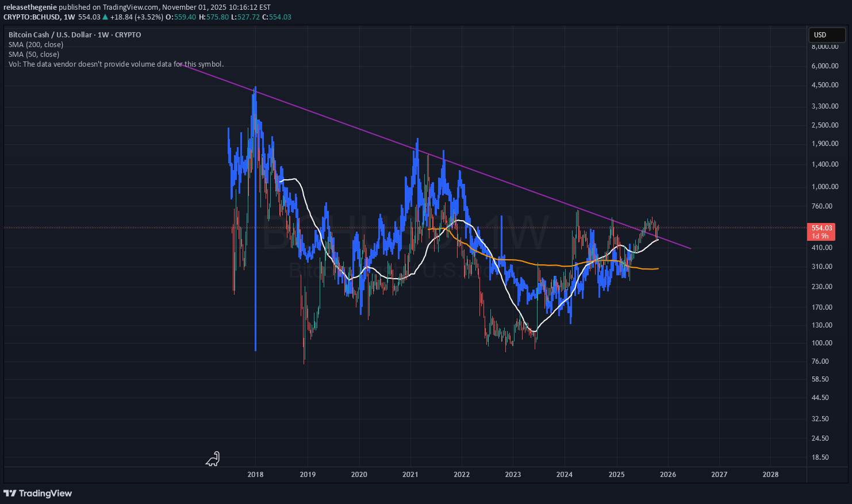Click the Bitcoin Cash / U.S. Dollar title
This screenshot has width=852, height=504.
coord(51,35)
